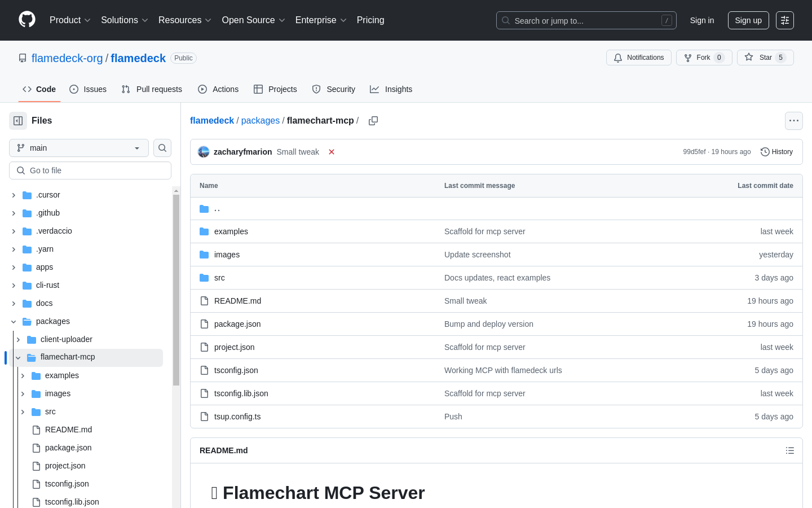Click the src folder icon in the file table
This screenshot has width=812, height=508.
[204, 278]
